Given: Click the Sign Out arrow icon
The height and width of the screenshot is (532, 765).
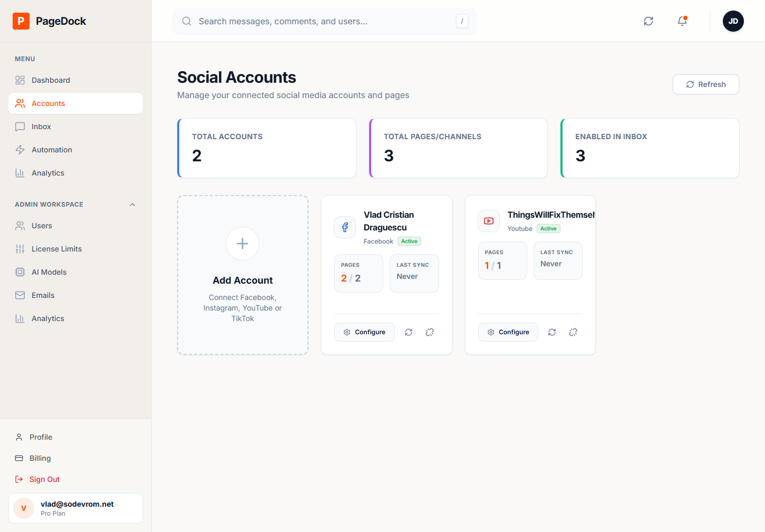Looking at the screenshot, I should point(19,479).
